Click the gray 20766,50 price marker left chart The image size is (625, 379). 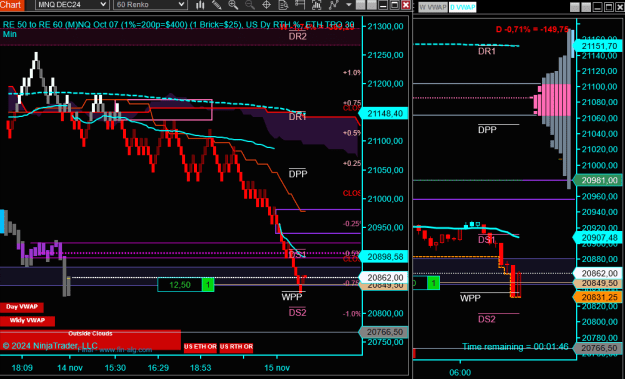(x=383, y=332)
